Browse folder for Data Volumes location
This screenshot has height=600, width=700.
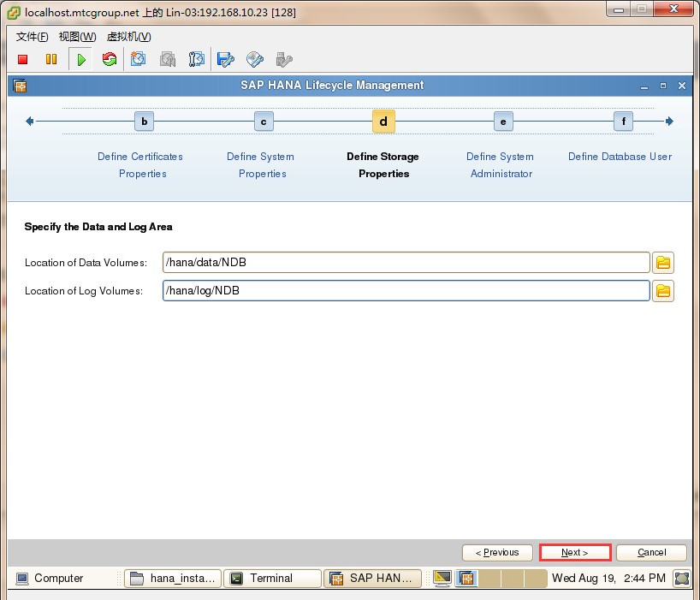[663, 263]
